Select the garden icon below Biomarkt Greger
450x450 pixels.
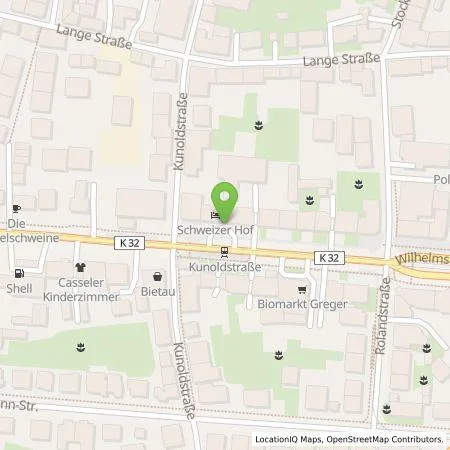pyautogui.click(x=278, y=355)
